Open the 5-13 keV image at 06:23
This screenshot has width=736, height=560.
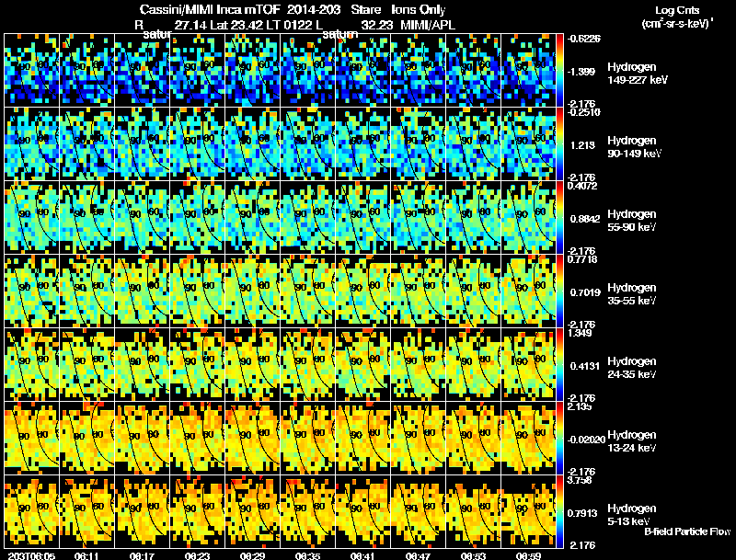[x=198, y=512]
